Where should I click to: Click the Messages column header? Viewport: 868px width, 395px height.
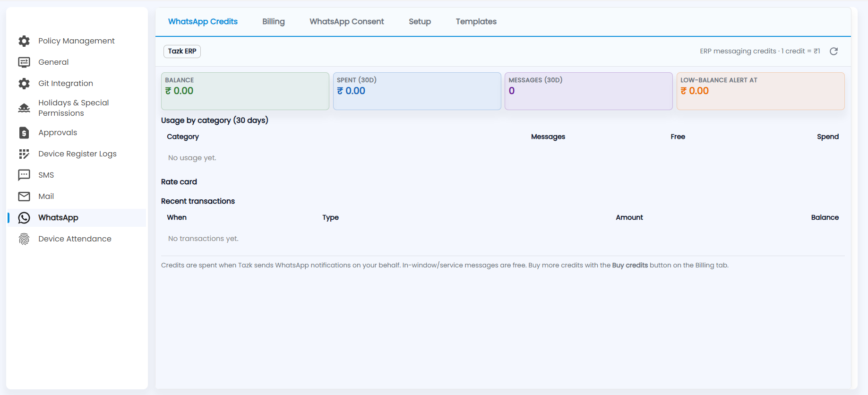pyautogui.click(x=548, y=137)
